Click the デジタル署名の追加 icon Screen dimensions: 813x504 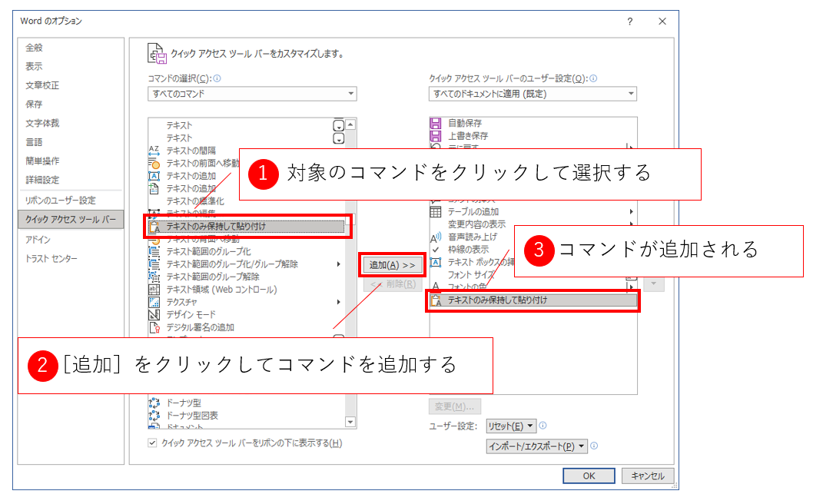coord(153,327)
